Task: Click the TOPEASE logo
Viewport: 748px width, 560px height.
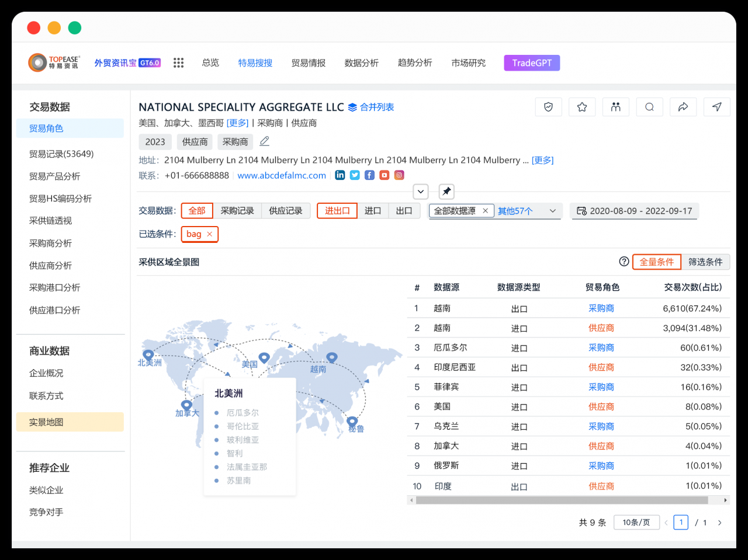Action: 54,62
